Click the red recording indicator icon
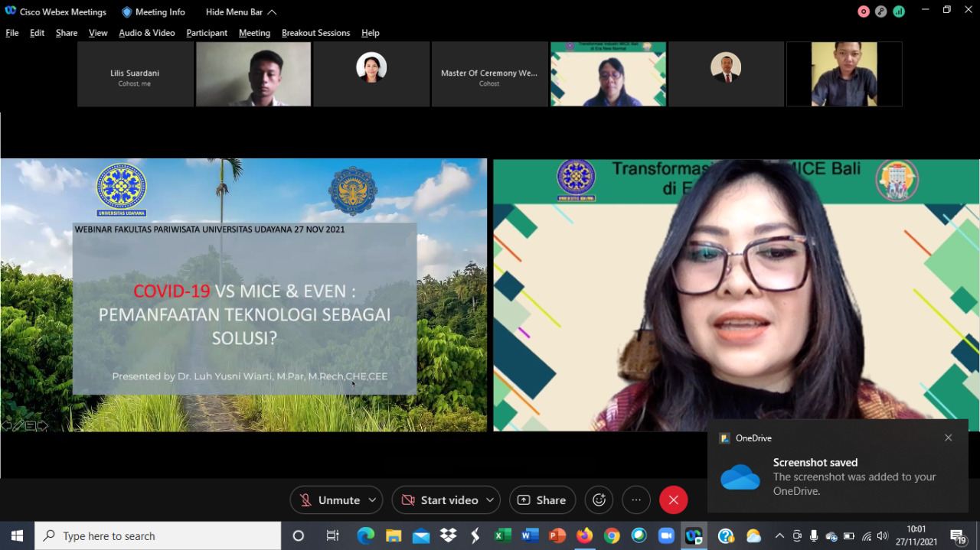980x550 pixels. 864,11
